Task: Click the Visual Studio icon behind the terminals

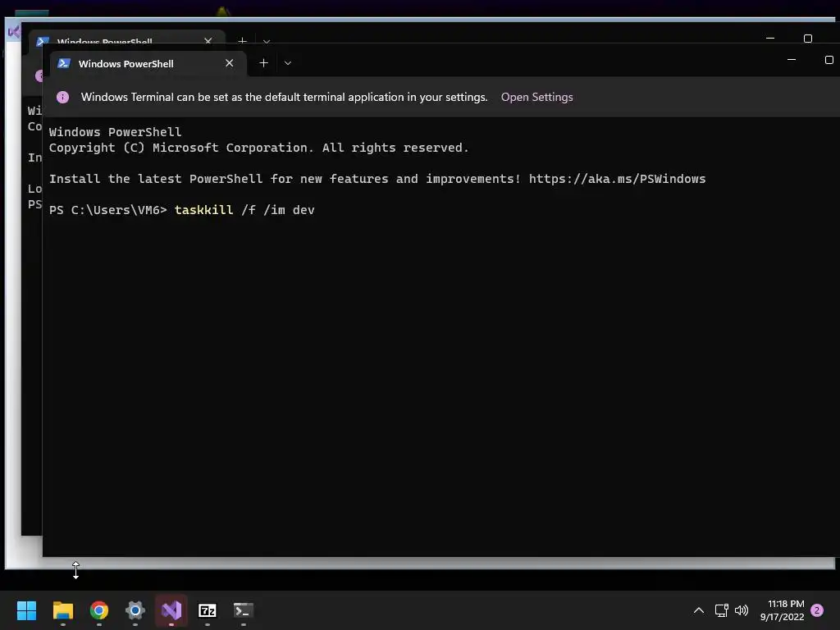Action: 13,32
